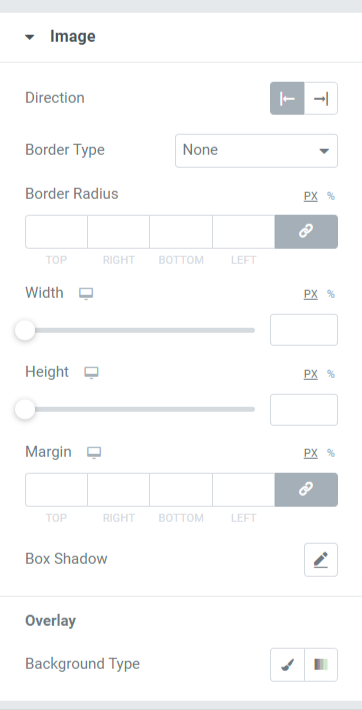The image size is (362, 710).
Task: Open the Border Type dropdown
Action: [256, 151]
